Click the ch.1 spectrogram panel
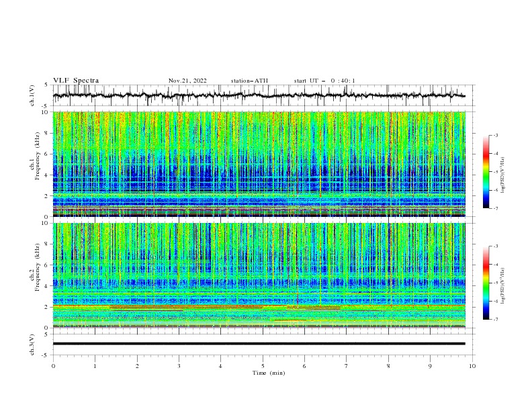This screenshot has height=411, width=532. click(x=259, y=164)
